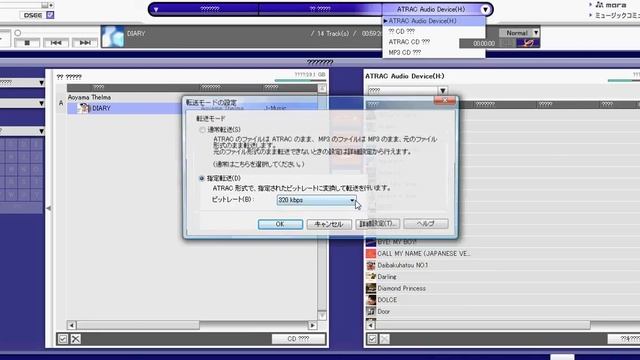Select the 指定転送(D) radio button
The image size is (640, 360).
[x=202, y=178]
